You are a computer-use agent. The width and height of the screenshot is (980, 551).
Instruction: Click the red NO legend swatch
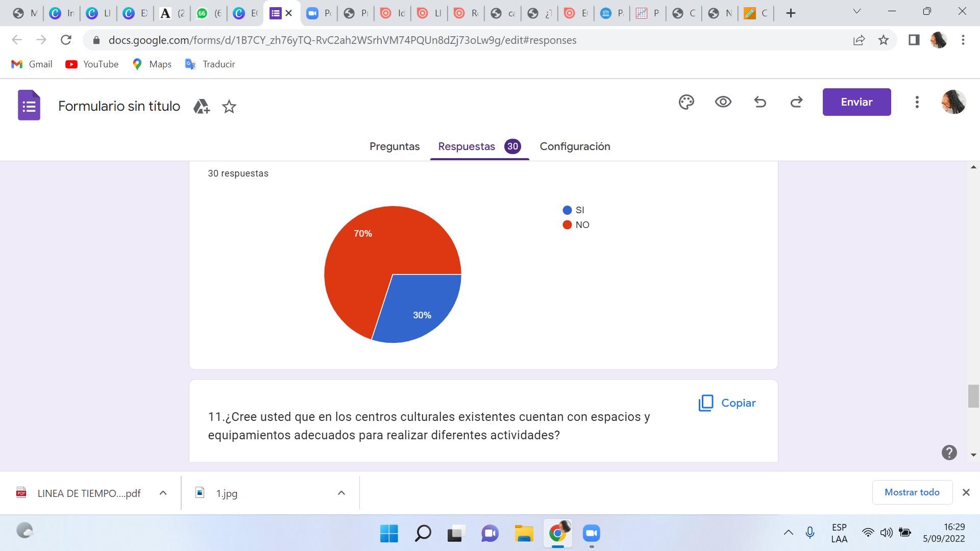pos(567,225)
